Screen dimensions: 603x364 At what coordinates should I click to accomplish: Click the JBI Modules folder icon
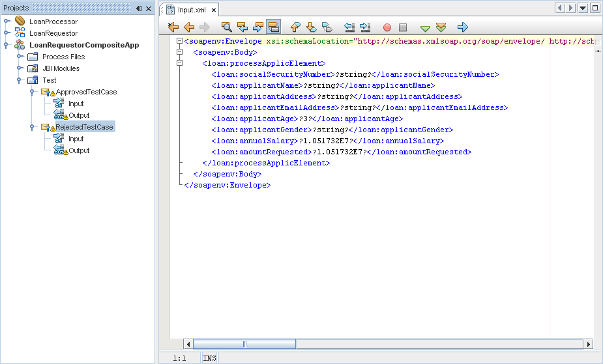tap(33, 68)
